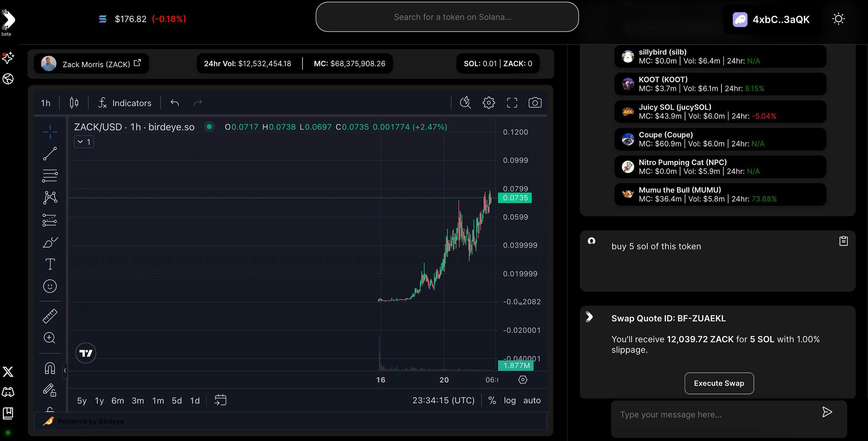Toggle the magnet snap mode
868x441 pixels.
50,368
